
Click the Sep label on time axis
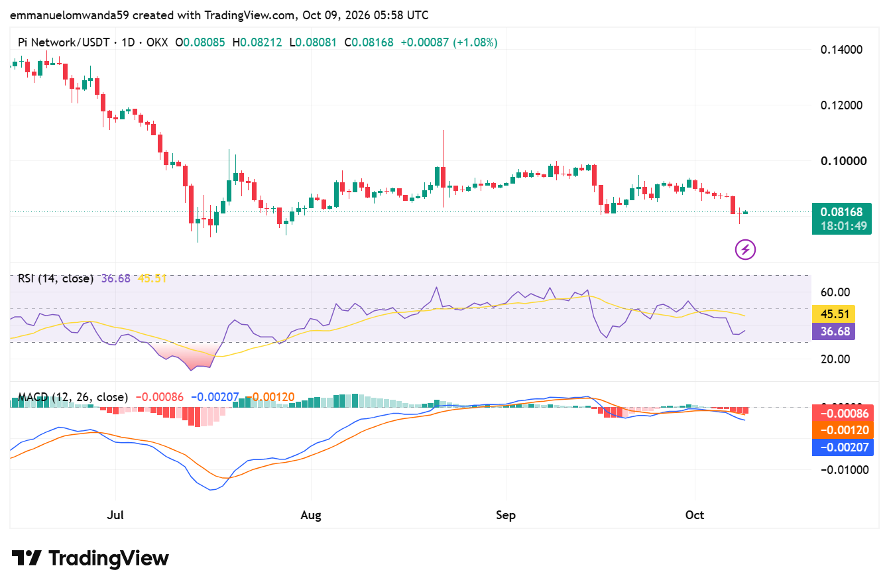pyautogui.click(x=506, y=515)
